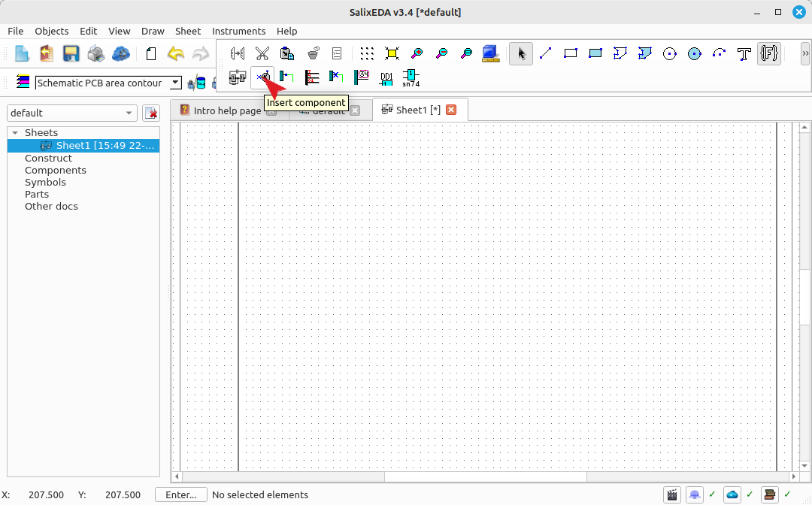This screenshot has width=812, height=505.
Task: Collapse the Sheets tree node
Action: (x=15, y=133)
